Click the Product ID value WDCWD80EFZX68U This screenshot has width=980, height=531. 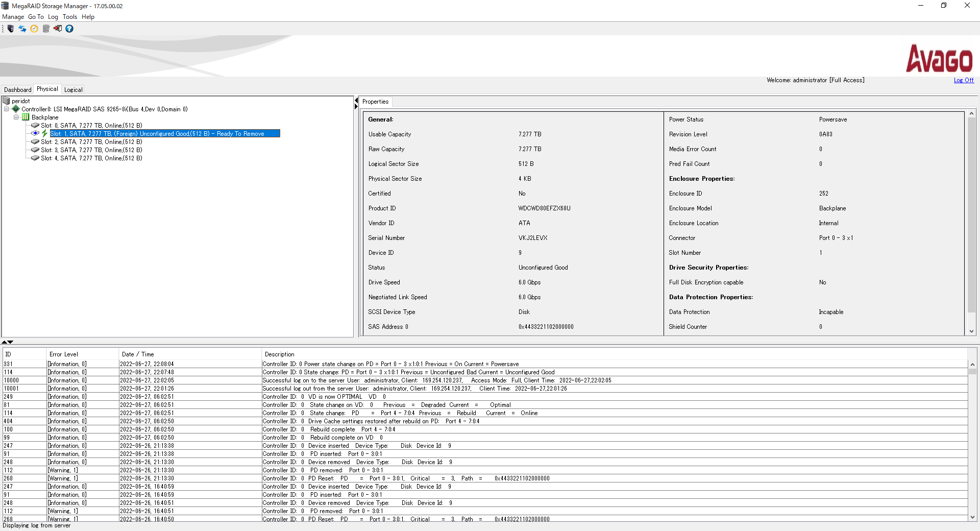[x=545, y=208]
